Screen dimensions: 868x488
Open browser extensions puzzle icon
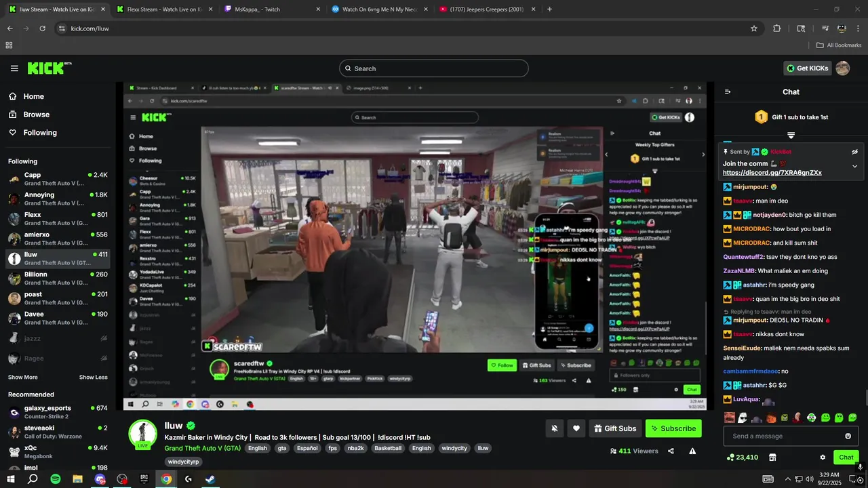coord(777,28)
